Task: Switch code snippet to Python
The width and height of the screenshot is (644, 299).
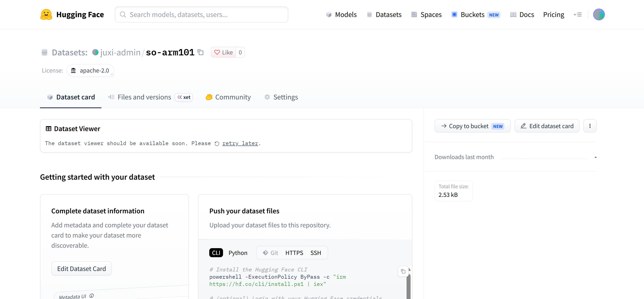Action: [x=238, y=253]
